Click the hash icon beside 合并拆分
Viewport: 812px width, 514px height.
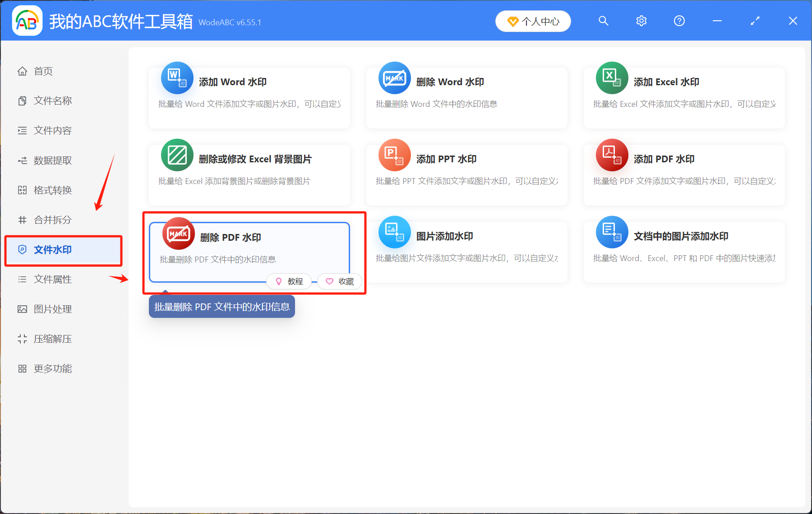pos(22,220)
